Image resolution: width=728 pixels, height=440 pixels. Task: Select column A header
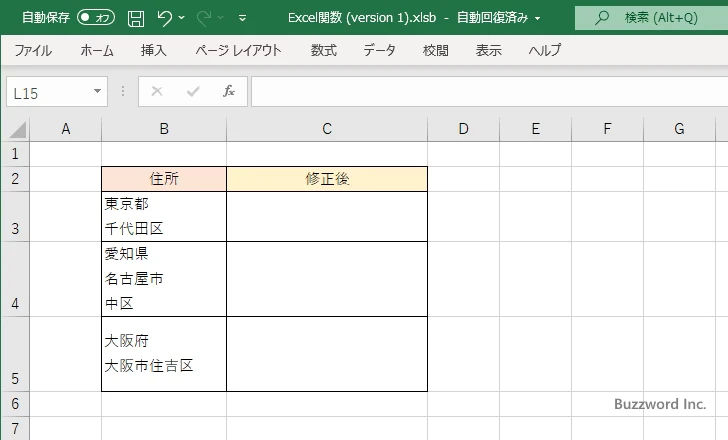pos(65,129)
